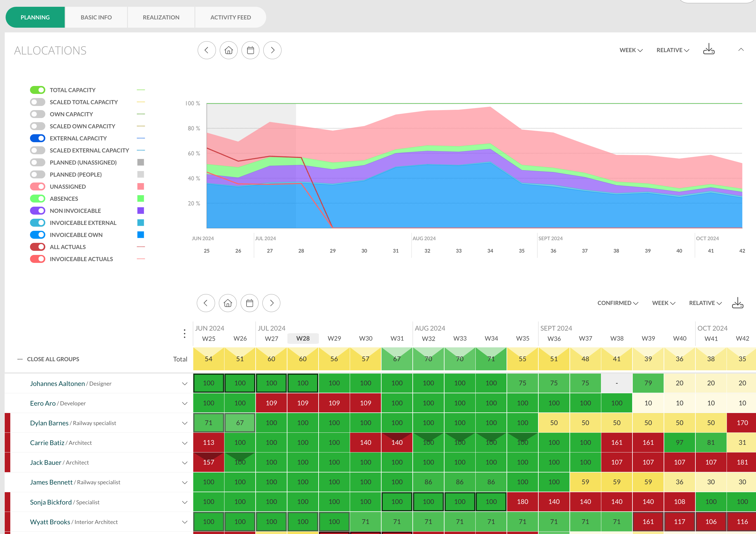Click the navigate back arrow lower section
This screenshot has width=756, height=534.
tap(206, 304)
